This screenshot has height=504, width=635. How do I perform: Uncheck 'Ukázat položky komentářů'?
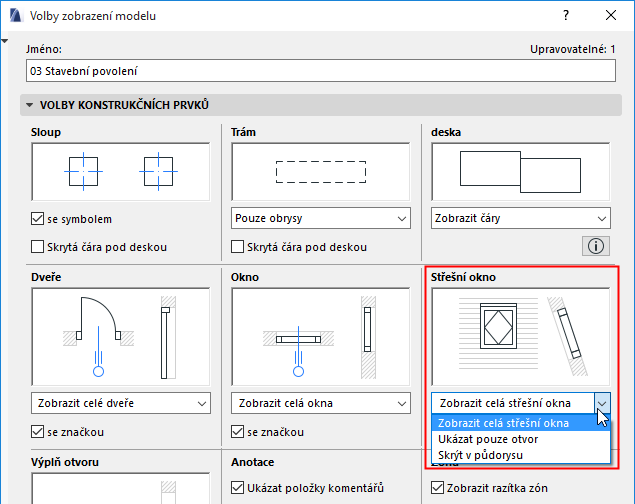click(x=238, y=487)
